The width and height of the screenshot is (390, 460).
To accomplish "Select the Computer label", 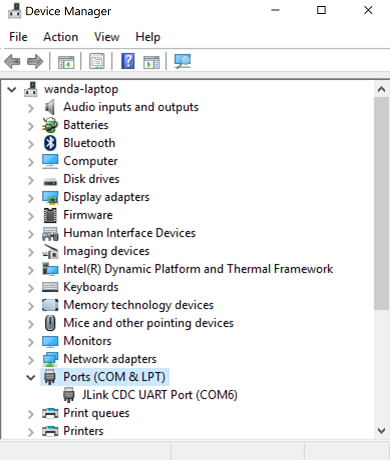I will click(x=90, y=161).
